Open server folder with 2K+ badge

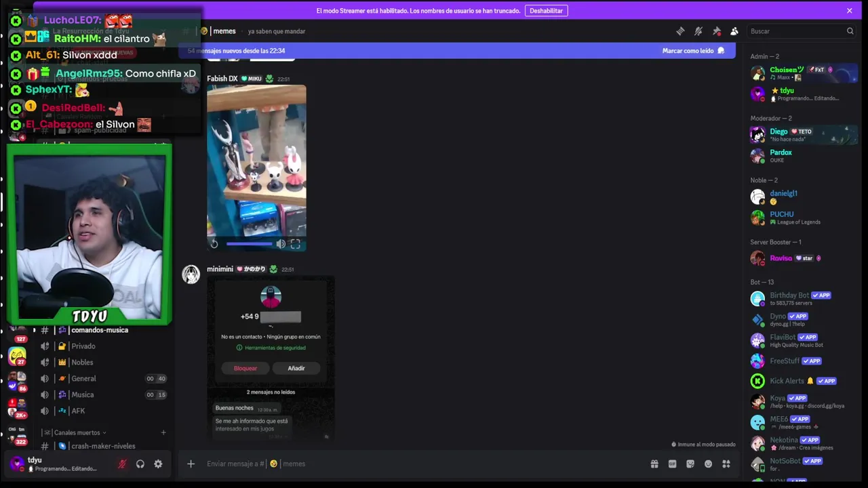click(17, 407)
